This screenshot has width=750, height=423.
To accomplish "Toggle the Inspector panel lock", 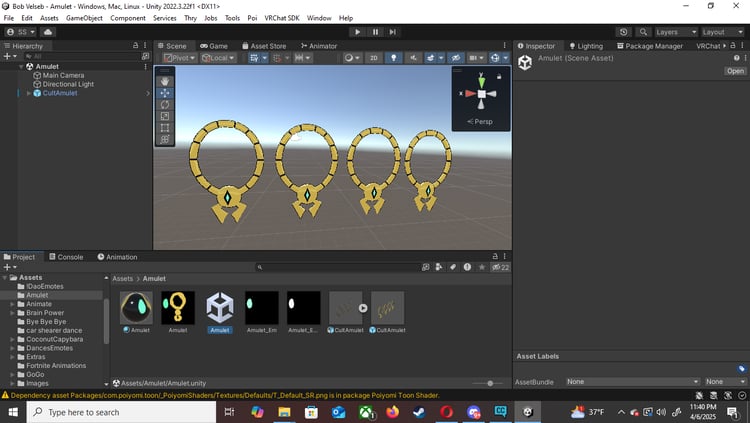I will coord(732,45).
